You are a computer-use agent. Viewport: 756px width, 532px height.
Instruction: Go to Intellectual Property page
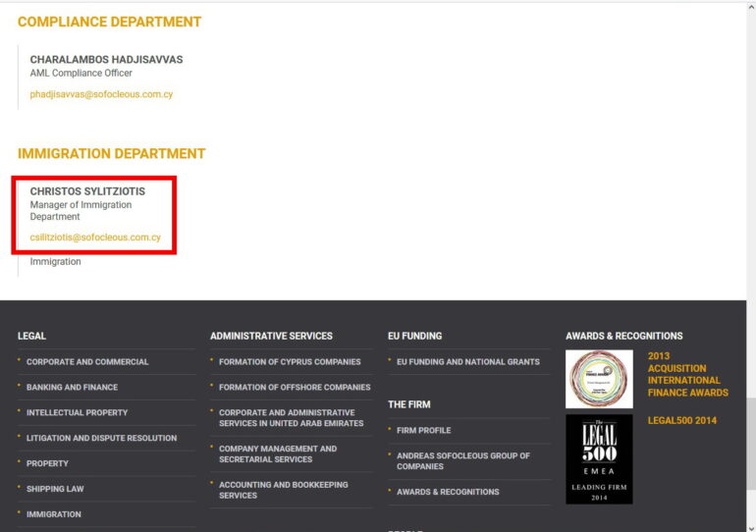tap(78, 413)
